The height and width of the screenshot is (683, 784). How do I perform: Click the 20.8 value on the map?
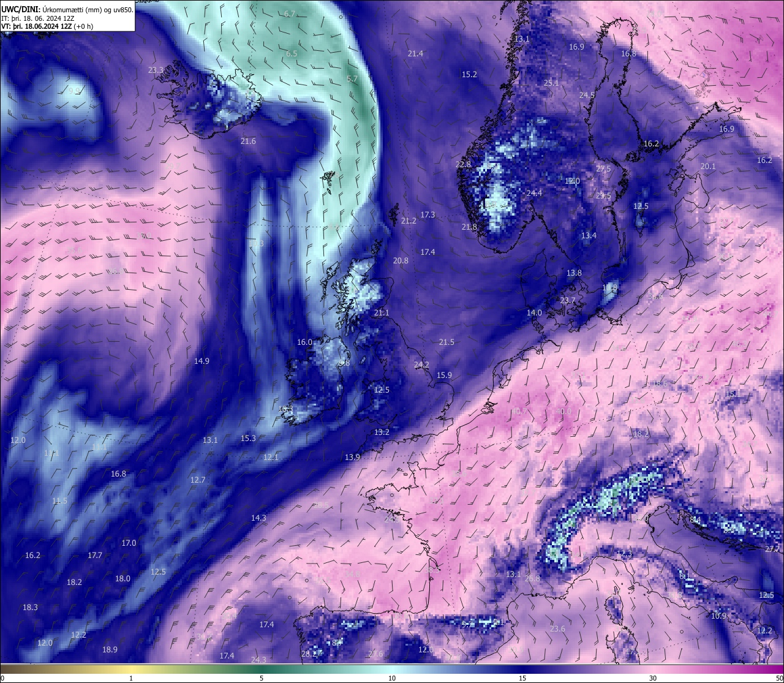401,261
